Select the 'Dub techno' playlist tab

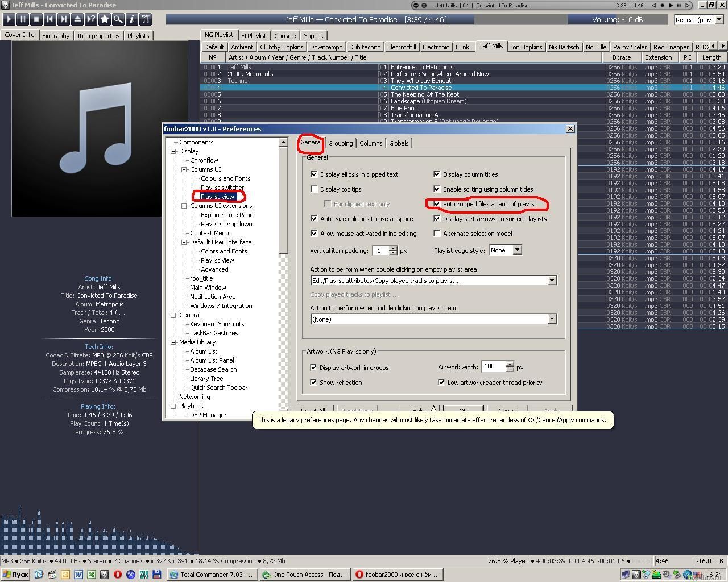click(x=365, y=47)
